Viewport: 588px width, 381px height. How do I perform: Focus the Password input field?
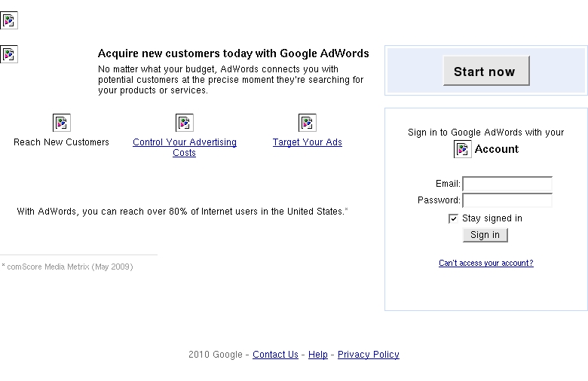(x=507, y=200)
